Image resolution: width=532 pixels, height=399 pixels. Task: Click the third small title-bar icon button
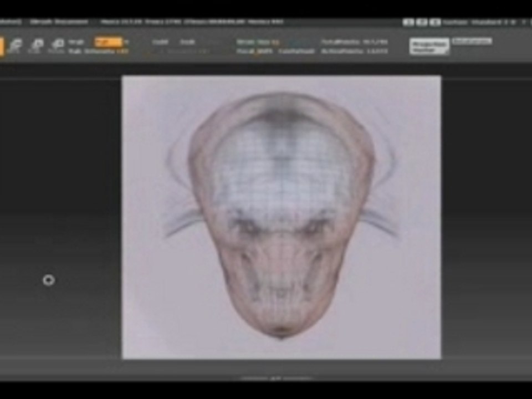click(x=435, y=22)
